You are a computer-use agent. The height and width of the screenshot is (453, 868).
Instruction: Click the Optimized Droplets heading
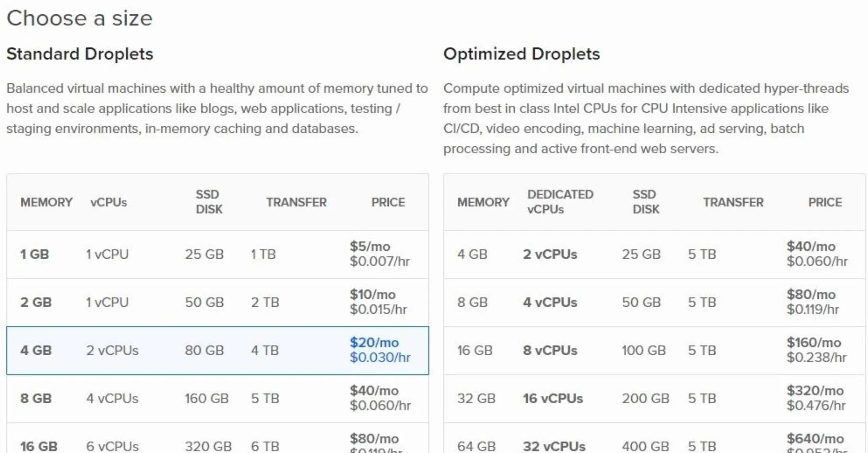coord(521,54)
